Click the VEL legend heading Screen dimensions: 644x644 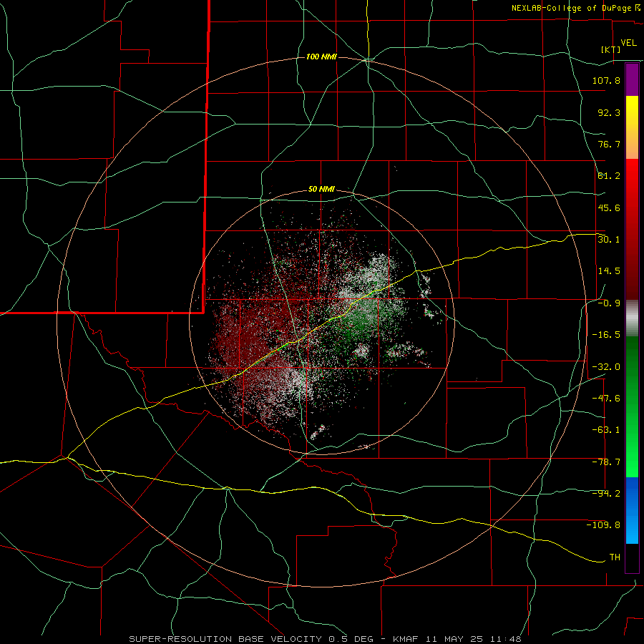(628, 43)
